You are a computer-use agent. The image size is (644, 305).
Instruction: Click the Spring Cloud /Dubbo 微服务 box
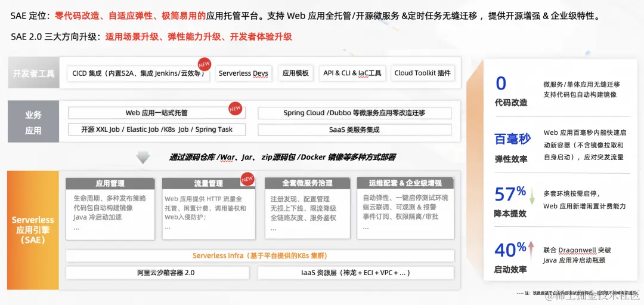click(354, 113)
